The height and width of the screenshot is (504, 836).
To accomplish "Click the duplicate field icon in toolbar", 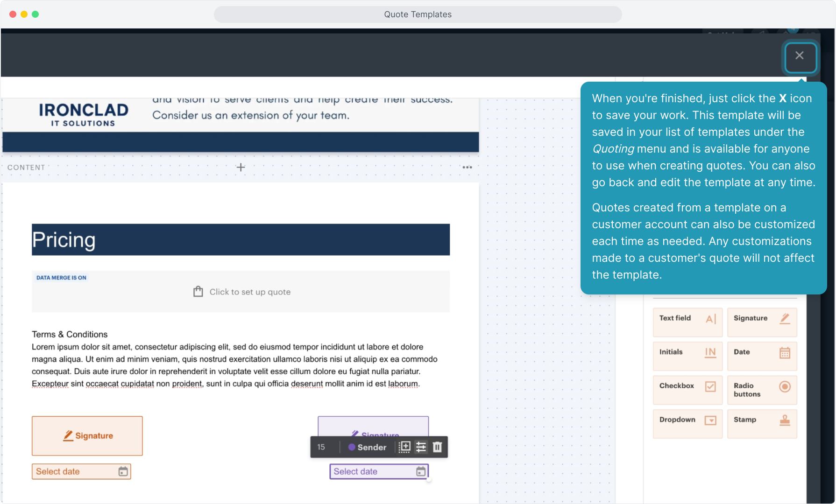I will tap(404, 447).
